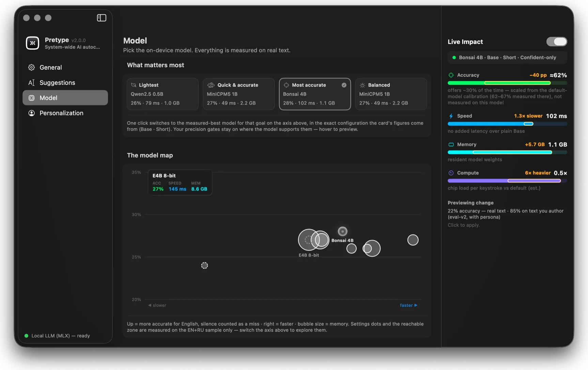Click the Compute progress bar
This screenshot has width=588, height=370.
507,181
